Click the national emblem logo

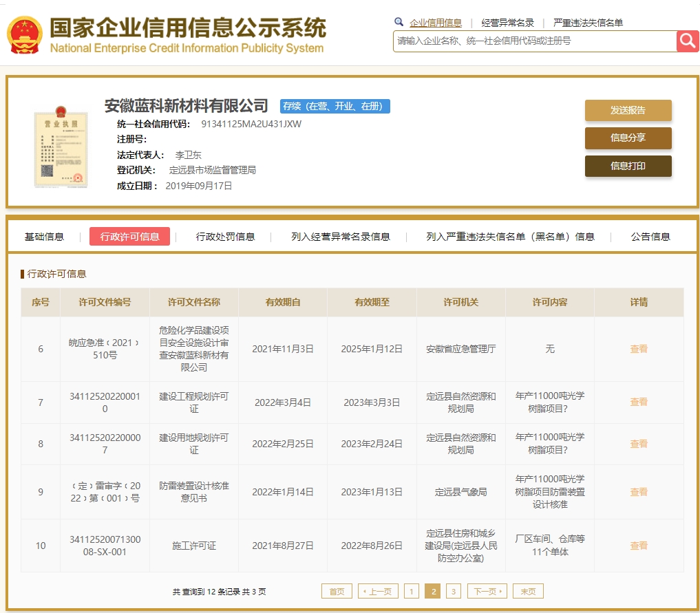[x=25, y=35]
